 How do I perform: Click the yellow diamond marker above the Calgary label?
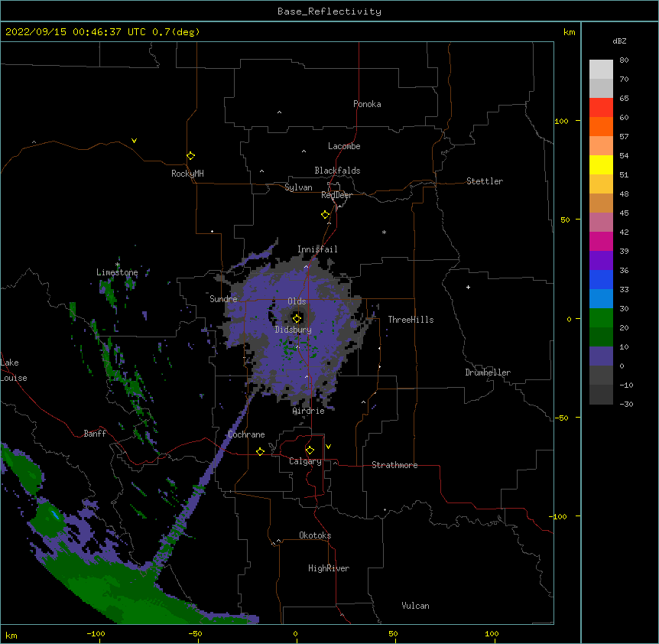310,450
